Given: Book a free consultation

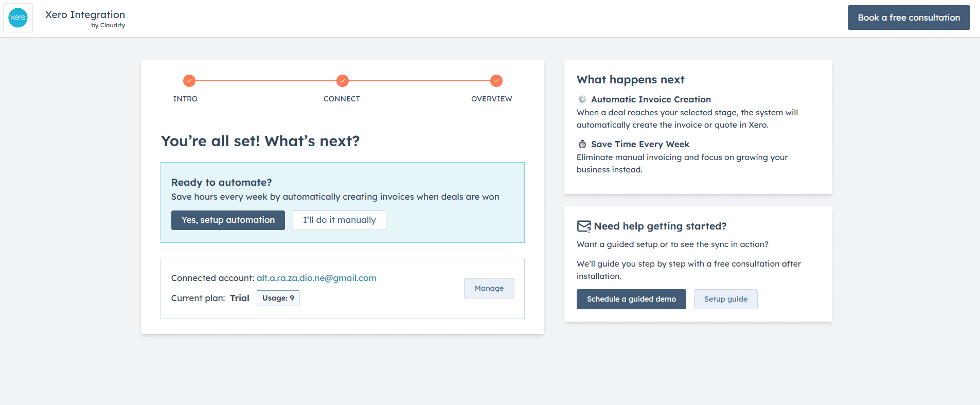Looking at the screenshot, I should tap(909, 17).
